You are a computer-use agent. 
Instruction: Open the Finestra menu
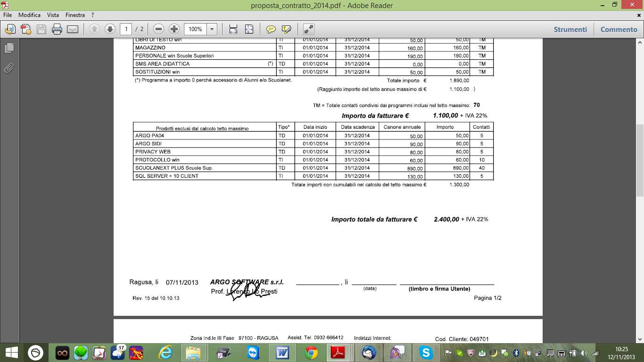click(x=75, y=15)
